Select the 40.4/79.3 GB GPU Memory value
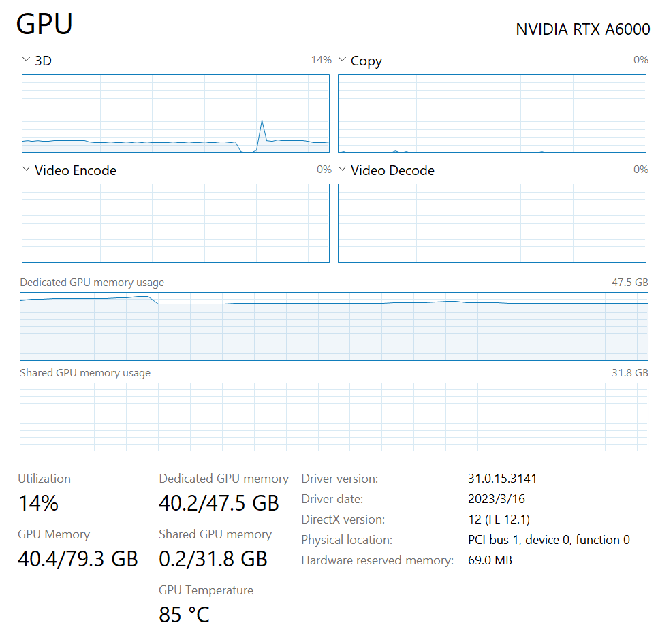Viewport: 658px width, 644px height. [x=78, y=559]
